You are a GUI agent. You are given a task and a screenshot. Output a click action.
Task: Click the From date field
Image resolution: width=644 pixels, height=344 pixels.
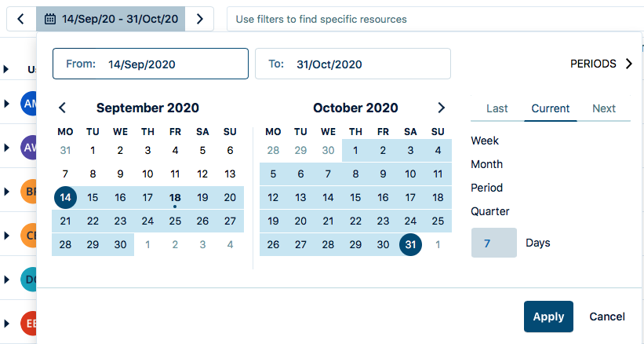150,64
